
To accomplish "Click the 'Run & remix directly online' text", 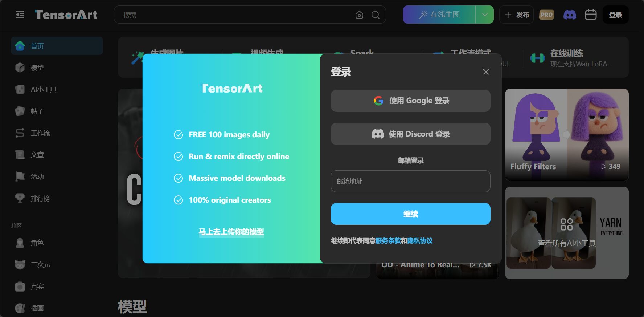I will tap(239, 157).
